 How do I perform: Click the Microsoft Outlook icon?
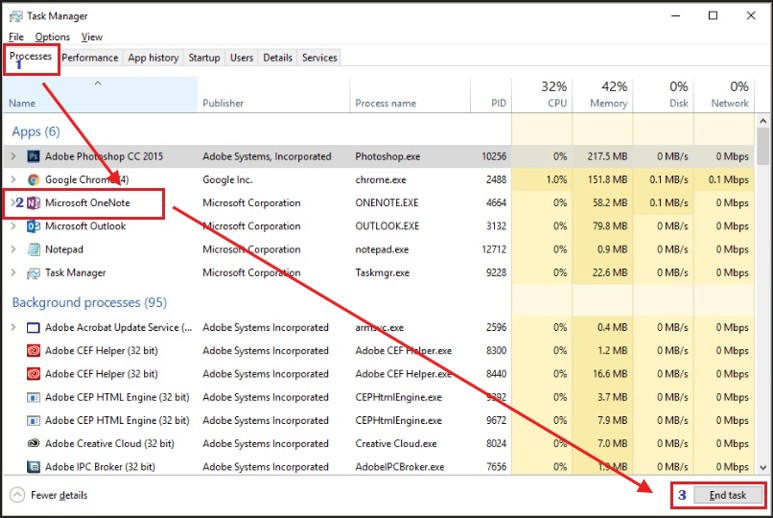click(x=33, y=226)
